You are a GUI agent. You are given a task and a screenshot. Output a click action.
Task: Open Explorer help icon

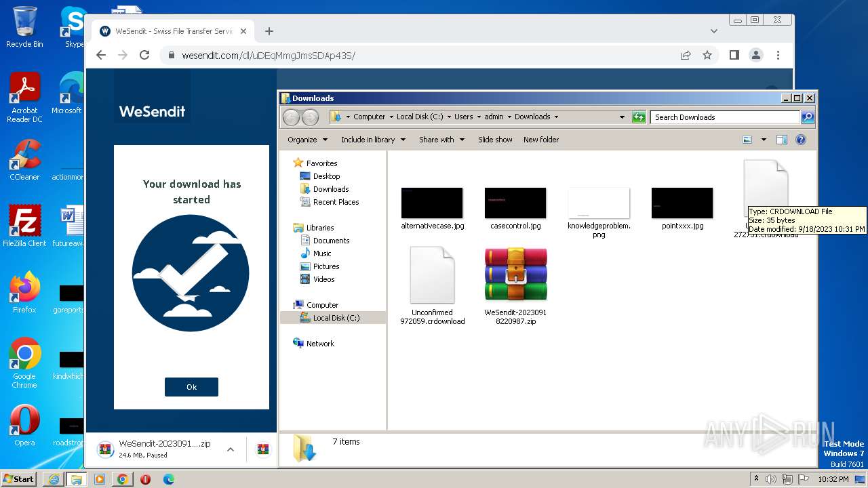(x=801, y=140)
